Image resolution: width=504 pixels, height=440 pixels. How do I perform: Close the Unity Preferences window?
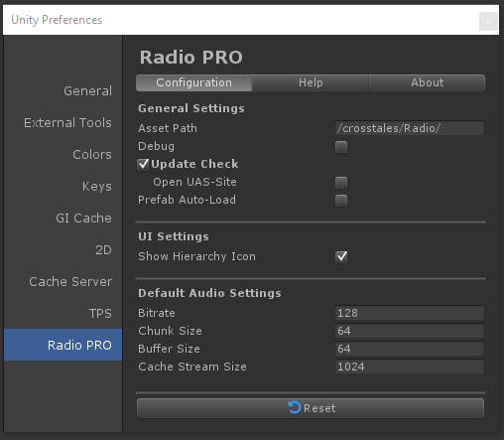(488, 21)
